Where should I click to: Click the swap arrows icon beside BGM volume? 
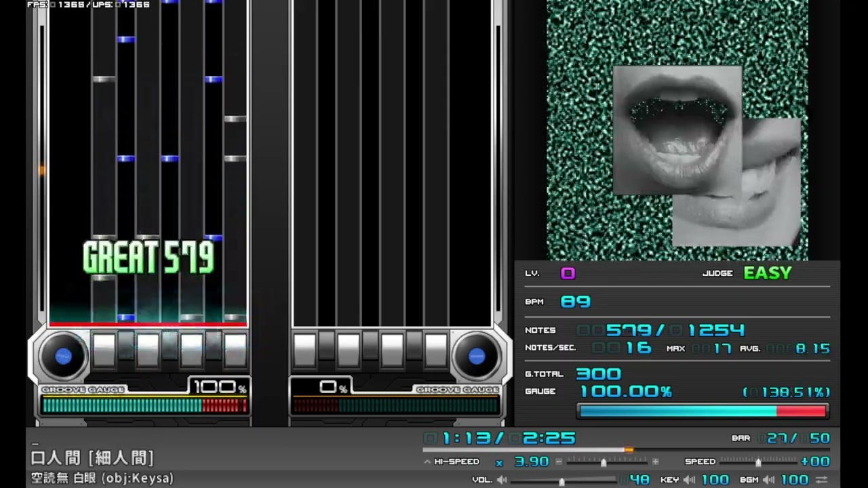821,480
